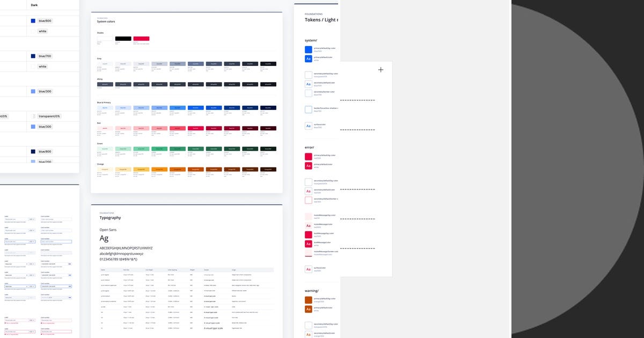Expand the USD dropdown in the error-state Label field

pos(31,319)
